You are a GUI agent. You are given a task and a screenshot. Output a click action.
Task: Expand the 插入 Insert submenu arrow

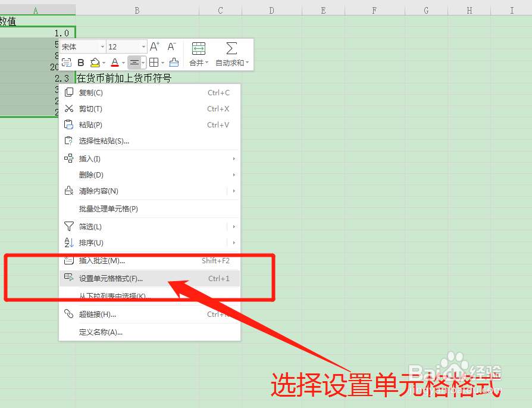point(234,158)
